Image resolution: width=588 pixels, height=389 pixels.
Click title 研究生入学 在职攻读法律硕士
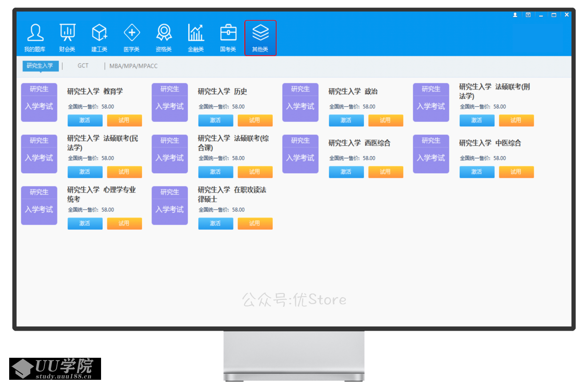(232, 194)
